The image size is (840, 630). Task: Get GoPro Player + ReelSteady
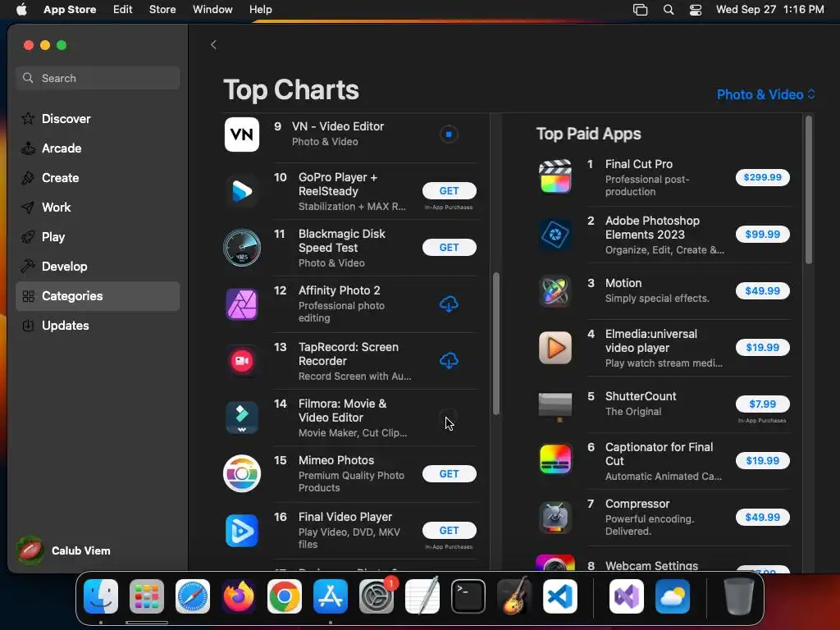coord(449,190)
